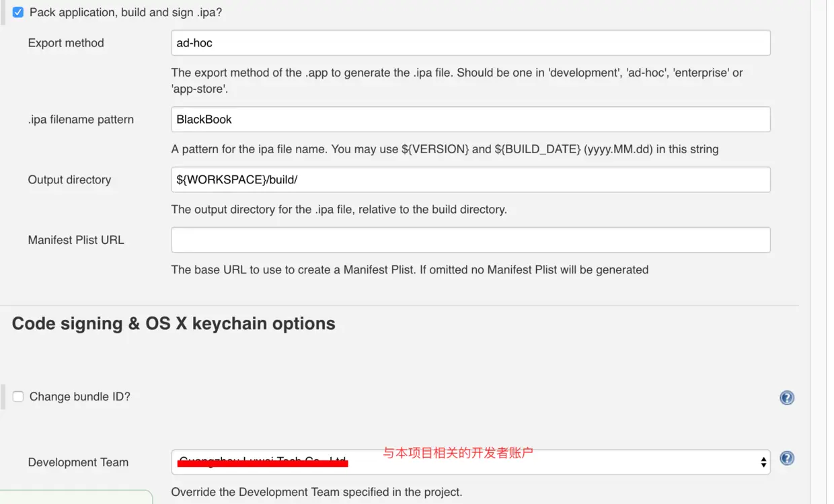Open the Development Team select box
The image size is (834, 504).
[471, 462]
